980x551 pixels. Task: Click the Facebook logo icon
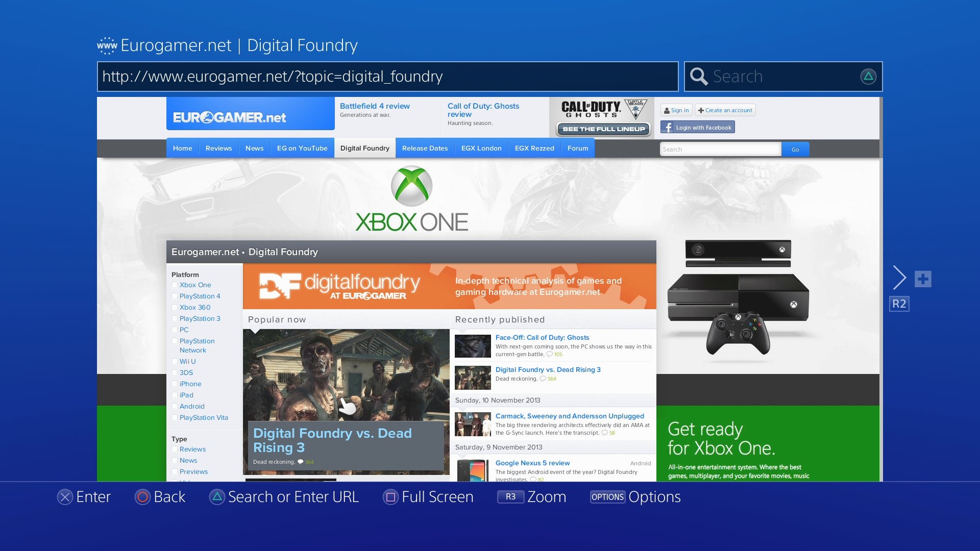tap(667, 128)
